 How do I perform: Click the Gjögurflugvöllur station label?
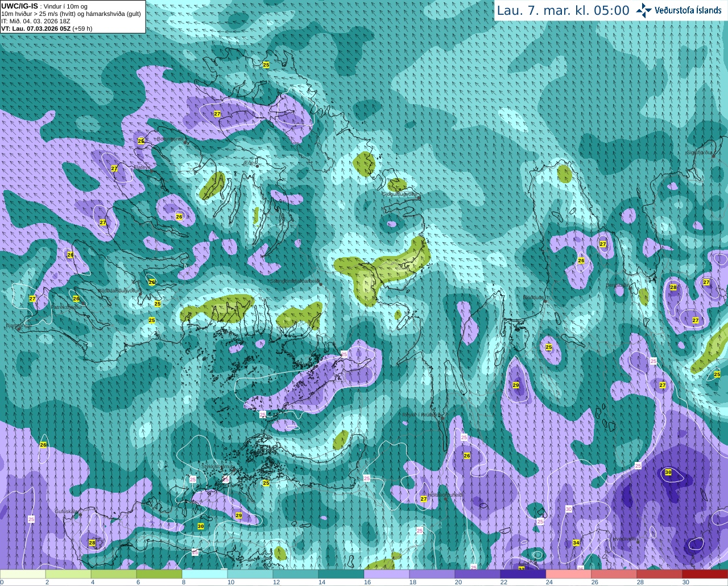(400, 194)
